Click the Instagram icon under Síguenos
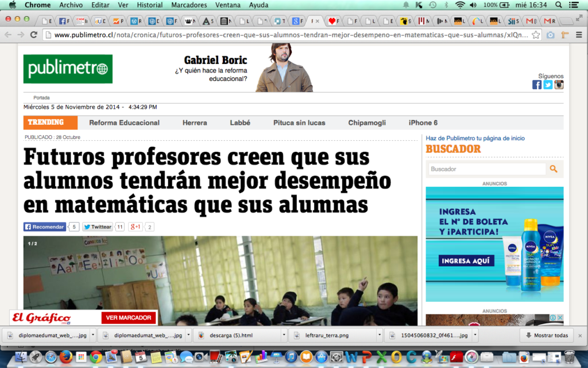588x368 pixels. 559,85
